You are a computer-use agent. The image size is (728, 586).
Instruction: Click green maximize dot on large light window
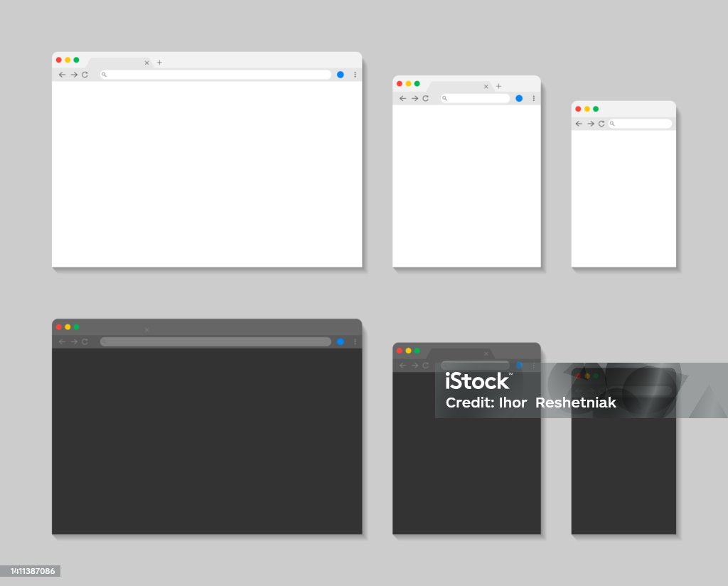(76, 60)
